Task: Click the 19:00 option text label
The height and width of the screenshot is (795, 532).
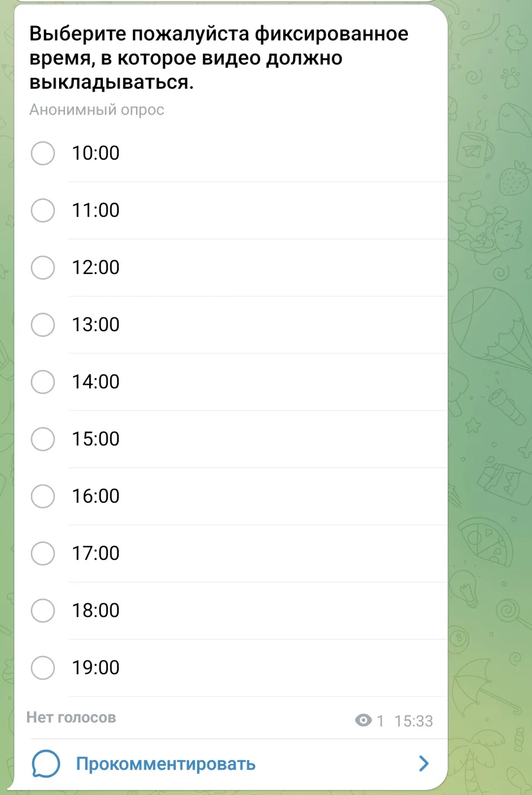Action: coord(96,668)
